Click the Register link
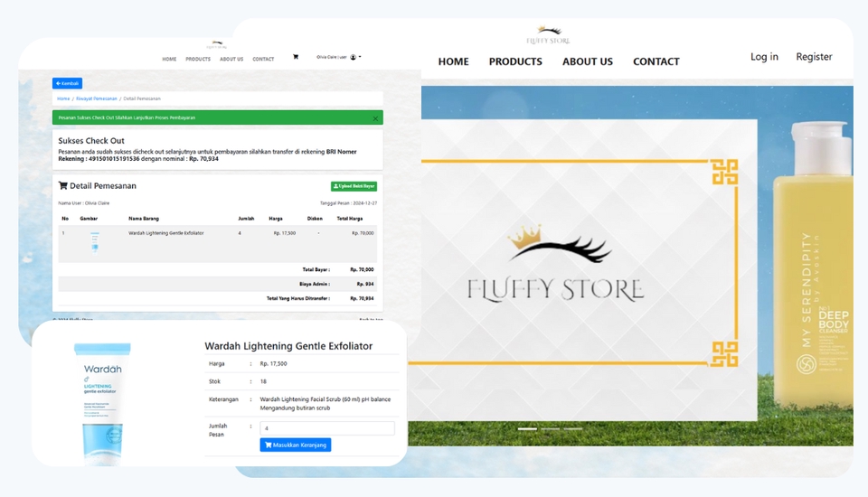 (814, 56)
